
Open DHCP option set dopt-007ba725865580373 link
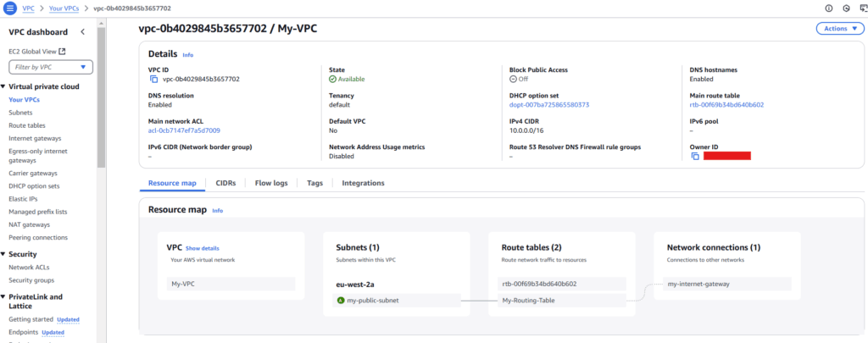[549, 104]
